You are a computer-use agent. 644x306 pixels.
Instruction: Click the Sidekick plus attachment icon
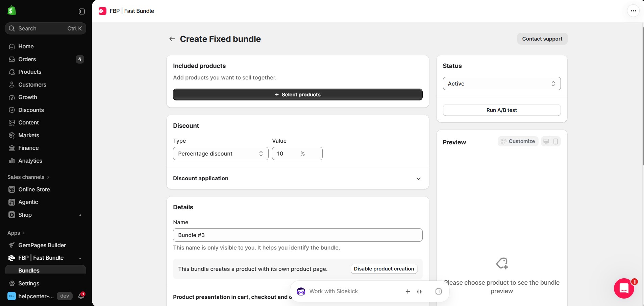[408, 291]
